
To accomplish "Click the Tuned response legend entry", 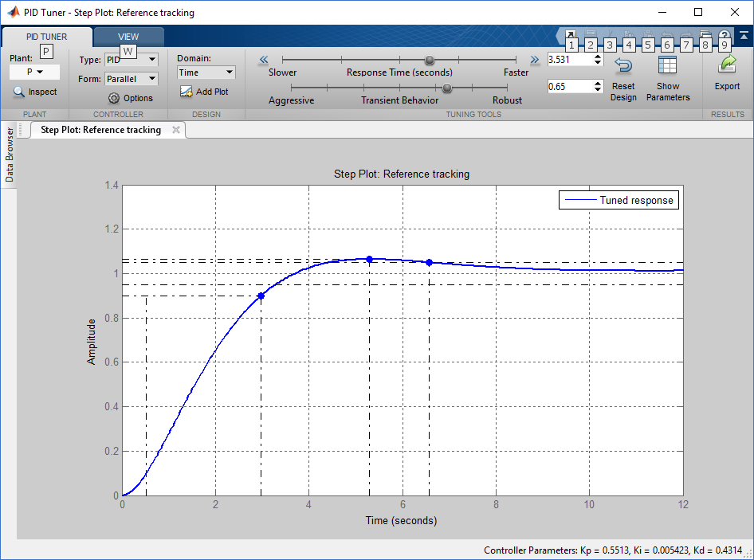I will [619, 200].
